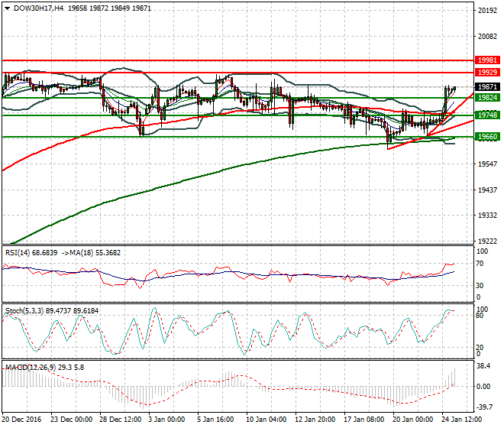The image size is (504, 428).
Task: Select the 3 Jan 00:00 time axis label
Action: pos(166,420)
